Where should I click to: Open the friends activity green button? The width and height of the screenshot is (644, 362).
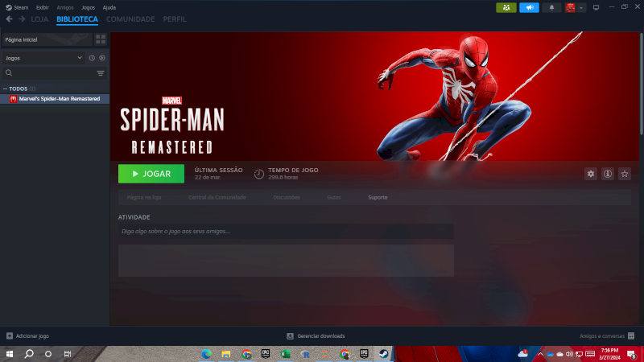506,7
